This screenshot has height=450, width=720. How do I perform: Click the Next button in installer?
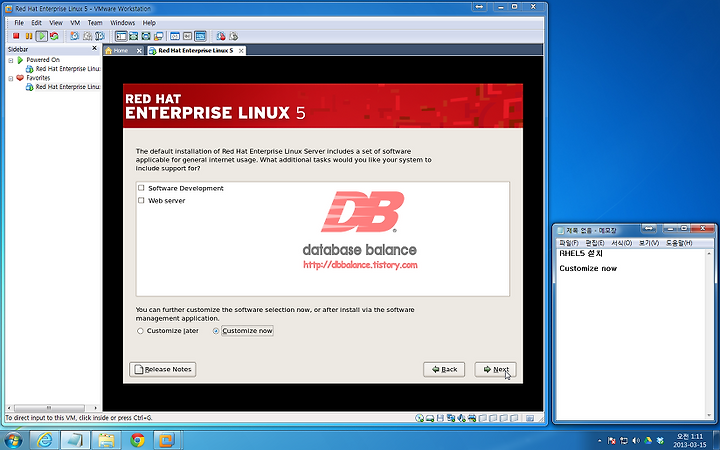[495, 369]
